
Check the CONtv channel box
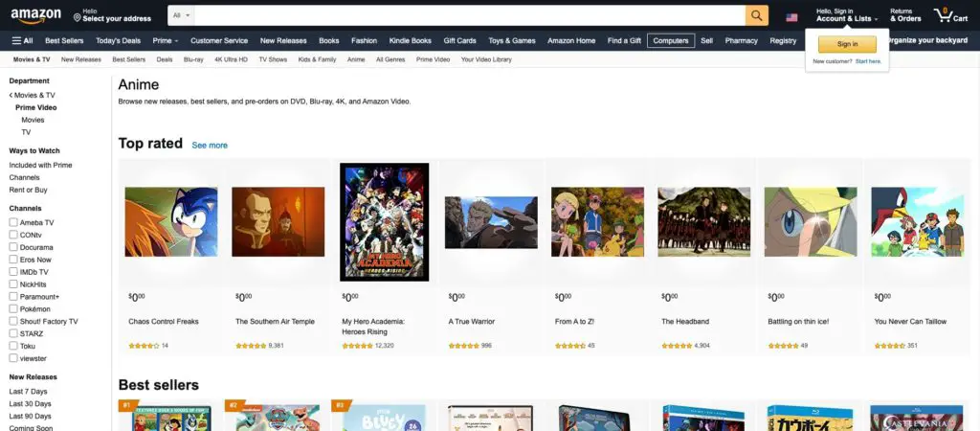tap(13, 235)
